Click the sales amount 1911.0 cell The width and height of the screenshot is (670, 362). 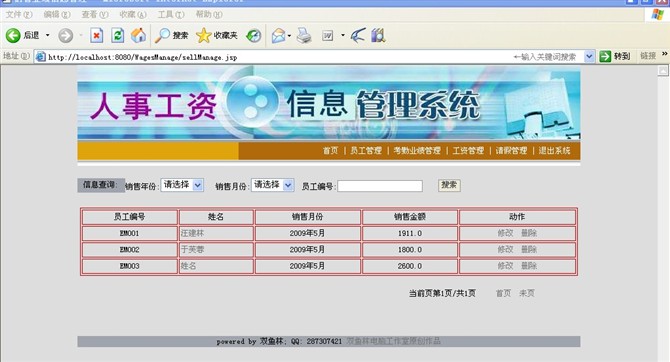pos(410,233)
